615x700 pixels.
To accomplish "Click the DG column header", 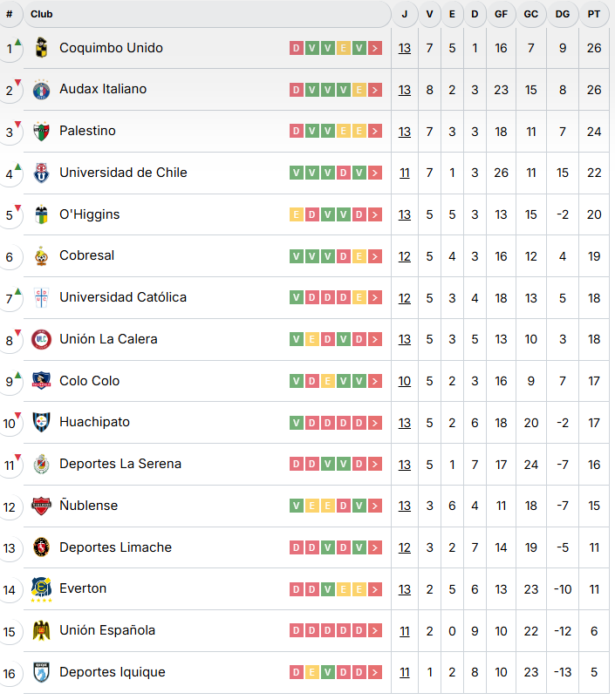I will 563,14.
